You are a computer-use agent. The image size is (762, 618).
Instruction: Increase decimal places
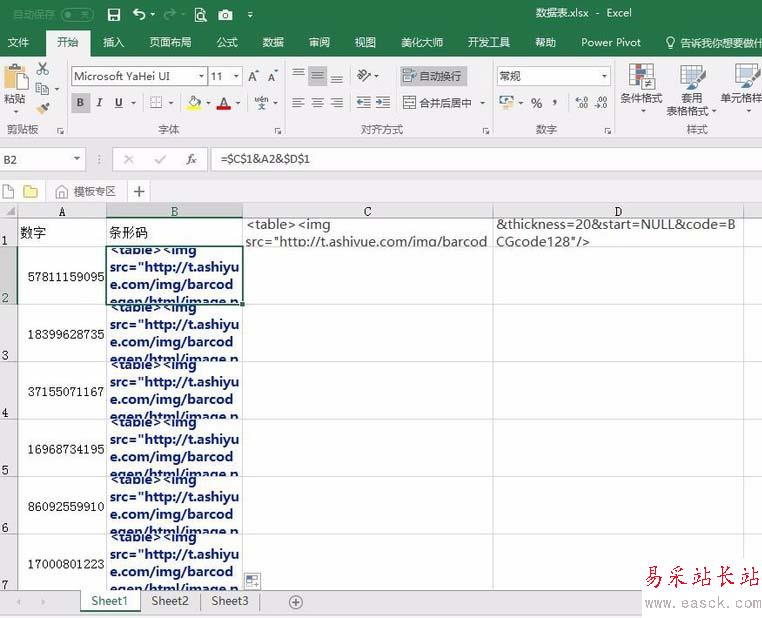(582, 103)
